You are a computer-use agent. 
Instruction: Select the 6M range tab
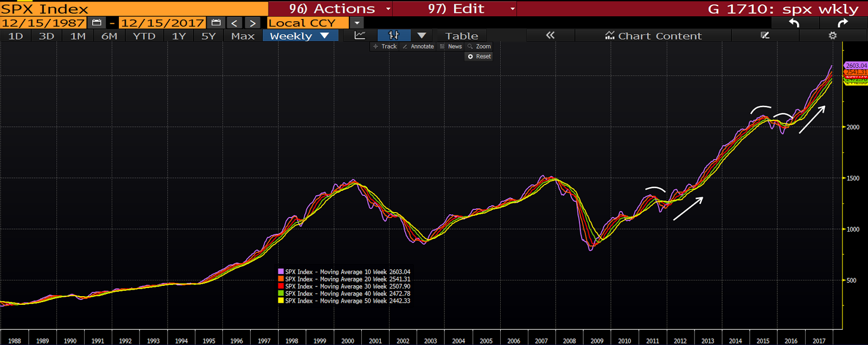109,36
